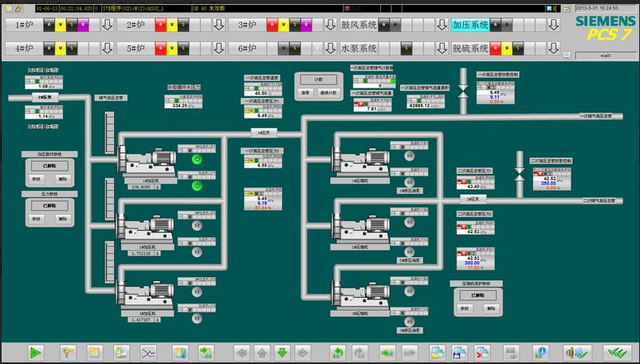Screen dimensions: 640x364
Task: Expand the down arrow next to 鼓风系统
Action: pyautogui.click(x=442, y=25)
